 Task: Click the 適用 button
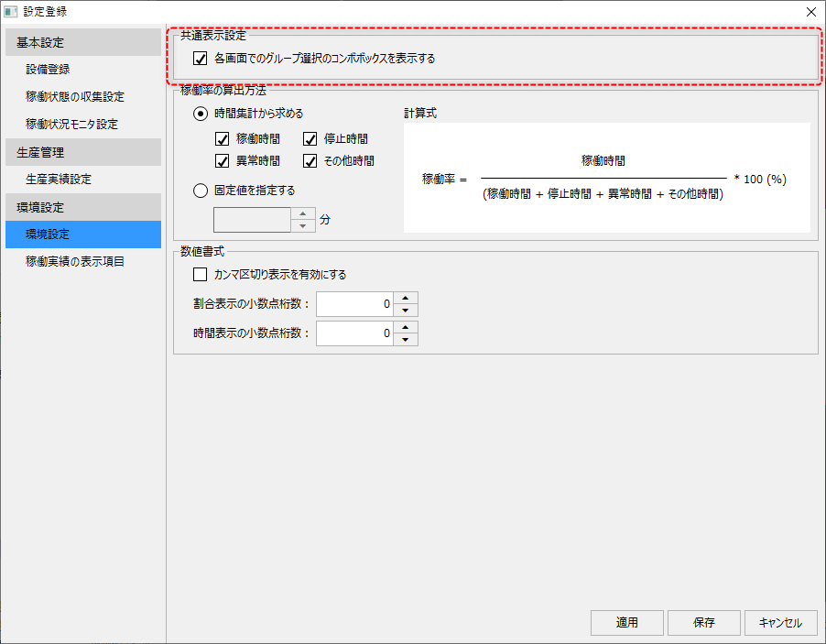(x=626, y=623)
